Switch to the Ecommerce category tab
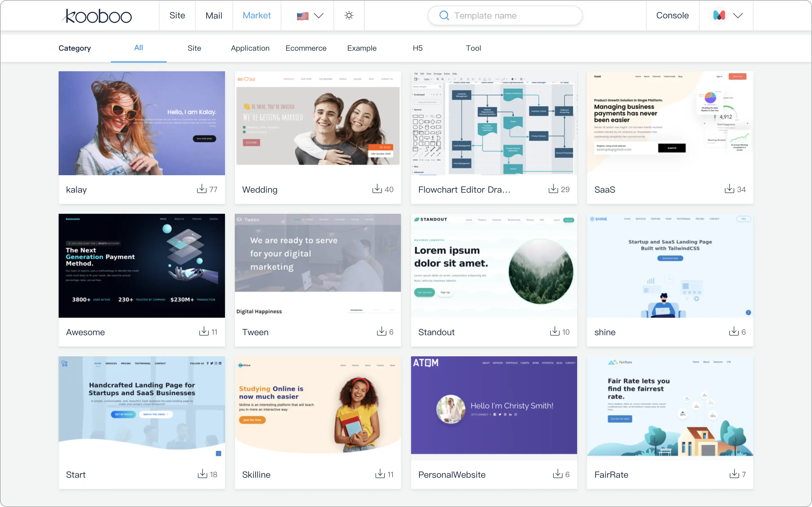The image size is (812, 507). pos(306,48)
